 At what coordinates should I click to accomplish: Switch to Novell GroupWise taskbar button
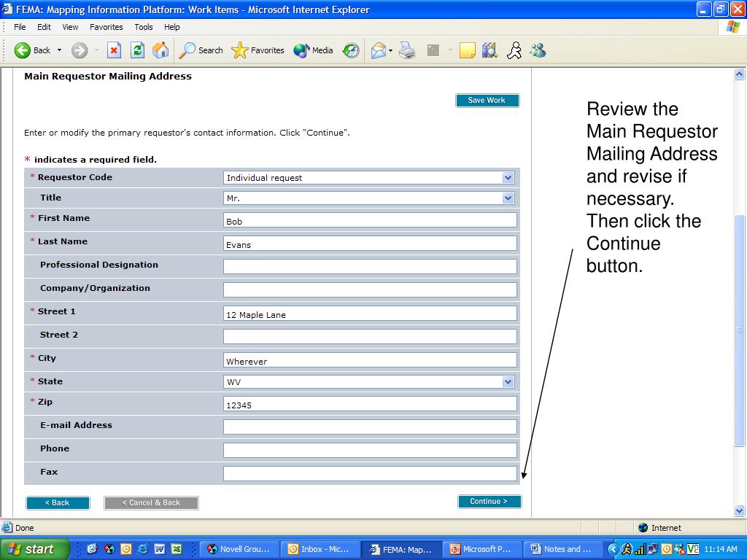239,549
